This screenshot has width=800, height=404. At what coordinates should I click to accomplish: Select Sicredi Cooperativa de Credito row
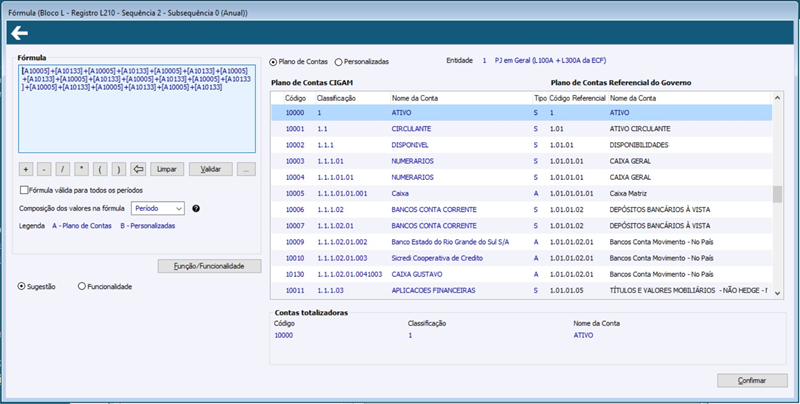[x=521, y=258]
